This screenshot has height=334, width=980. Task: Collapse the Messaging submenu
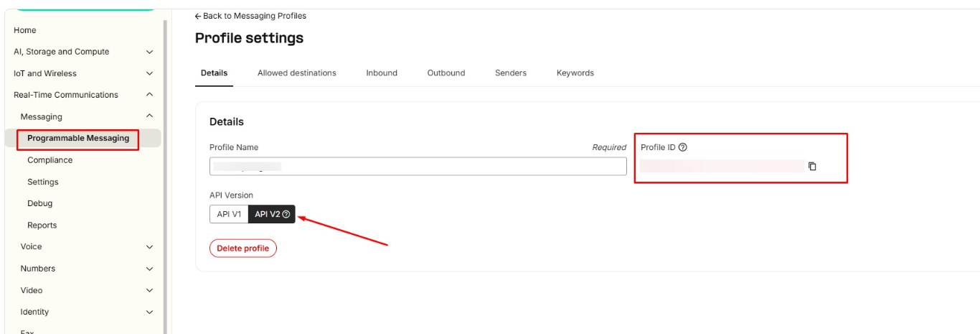point(149,116)
